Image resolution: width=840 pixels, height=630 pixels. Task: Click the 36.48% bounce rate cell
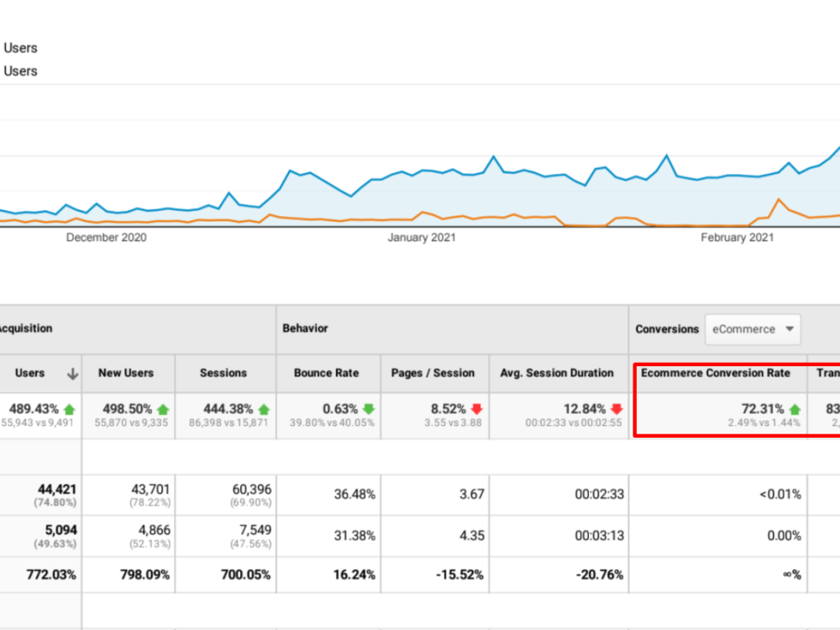tap(354, 494)
